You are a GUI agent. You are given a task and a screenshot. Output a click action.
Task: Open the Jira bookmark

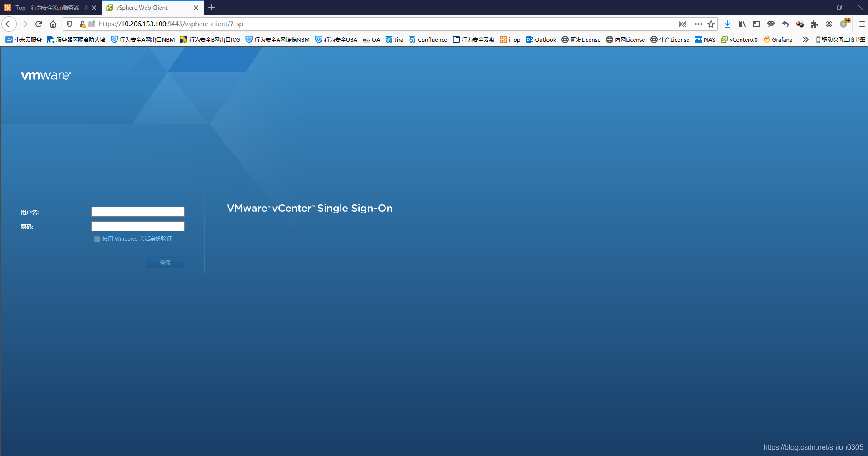[395, 39]
